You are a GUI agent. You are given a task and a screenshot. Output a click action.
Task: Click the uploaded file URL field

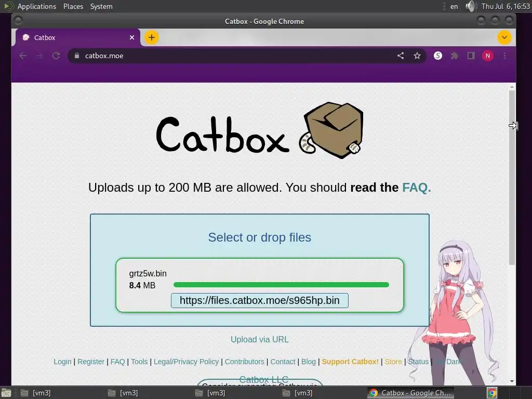(260, 301)
